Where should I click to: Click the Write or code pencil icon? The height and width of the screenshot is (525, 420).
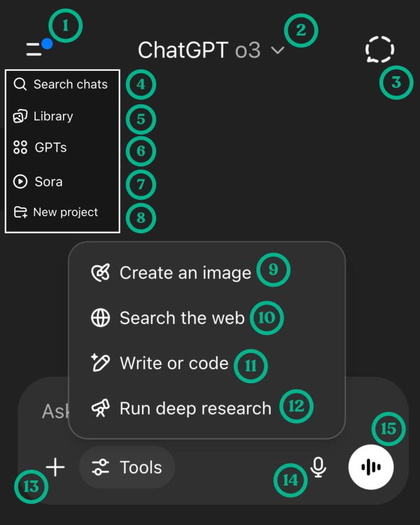pyautogui.click(x=100, y=363)
